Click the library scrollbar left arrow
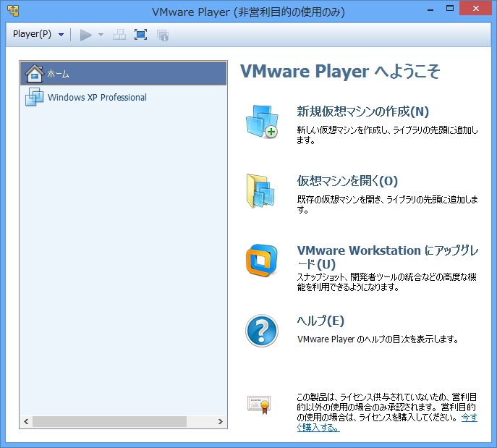Viewport: 497px width, 448px height. click(x=26, y=421)
